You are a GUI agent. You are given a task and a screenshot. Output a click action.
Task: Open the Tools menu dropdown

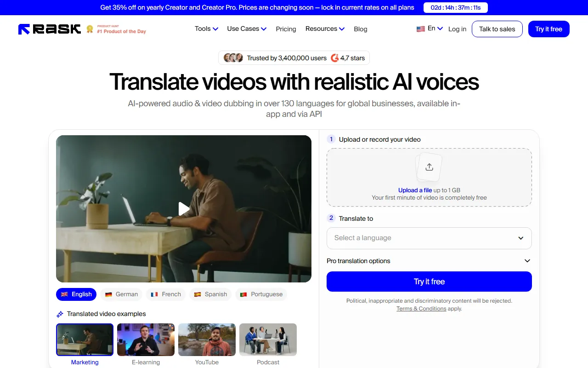(x=206, y=29)
